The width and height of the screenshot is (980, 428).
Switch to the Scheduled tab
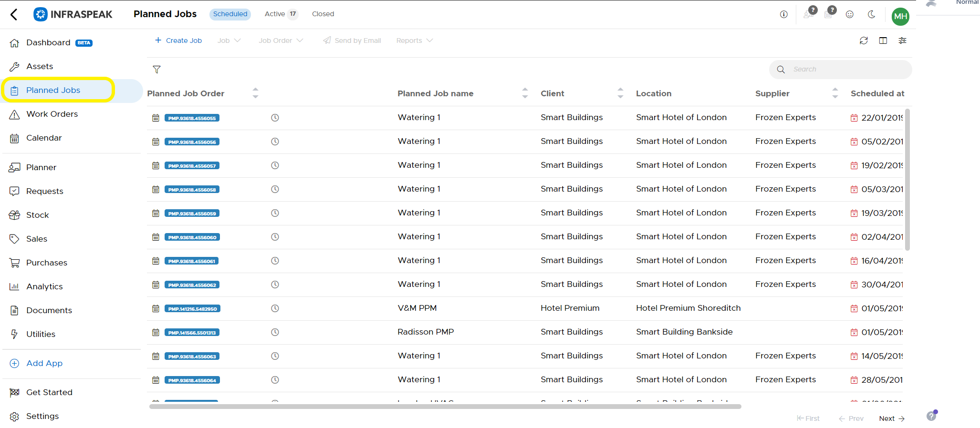230,14
